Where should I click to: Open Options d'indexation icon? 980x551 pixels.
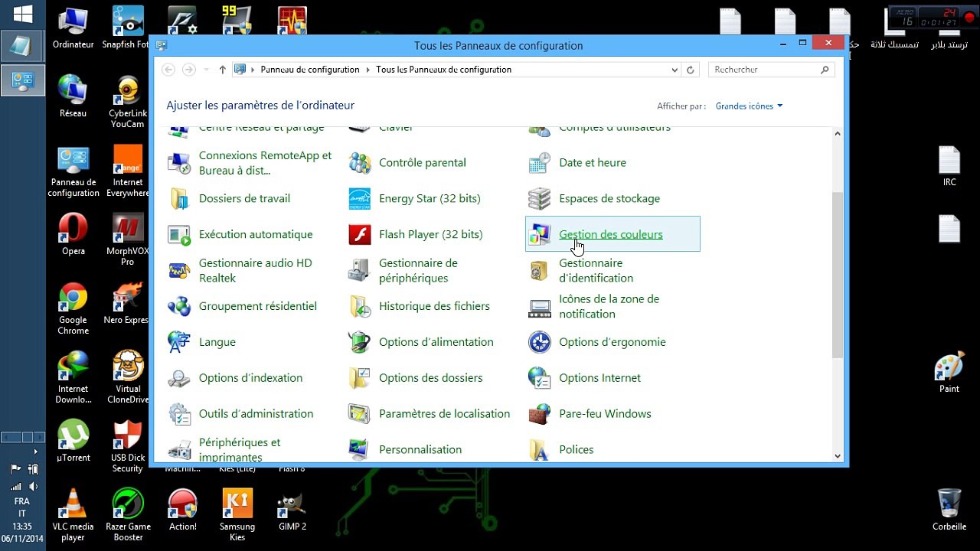tap(179, 378)
